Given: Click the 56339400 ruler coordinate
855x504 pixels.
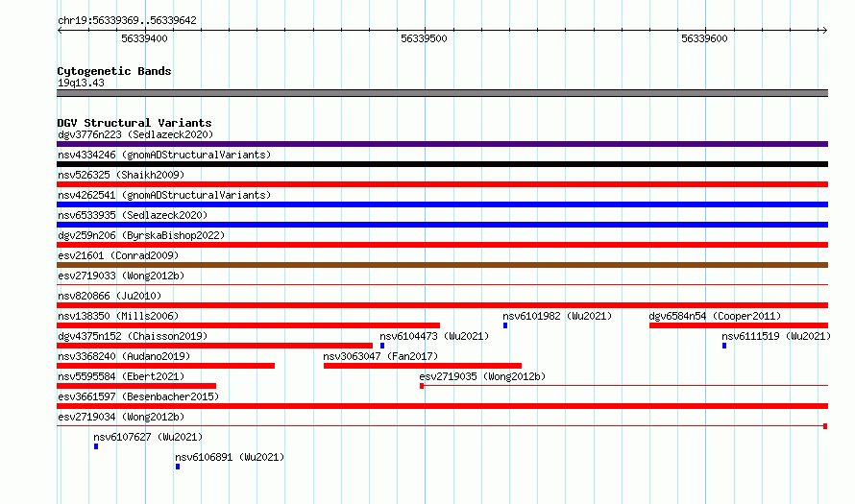Looking at the screenshot, I should pos(144,38).
